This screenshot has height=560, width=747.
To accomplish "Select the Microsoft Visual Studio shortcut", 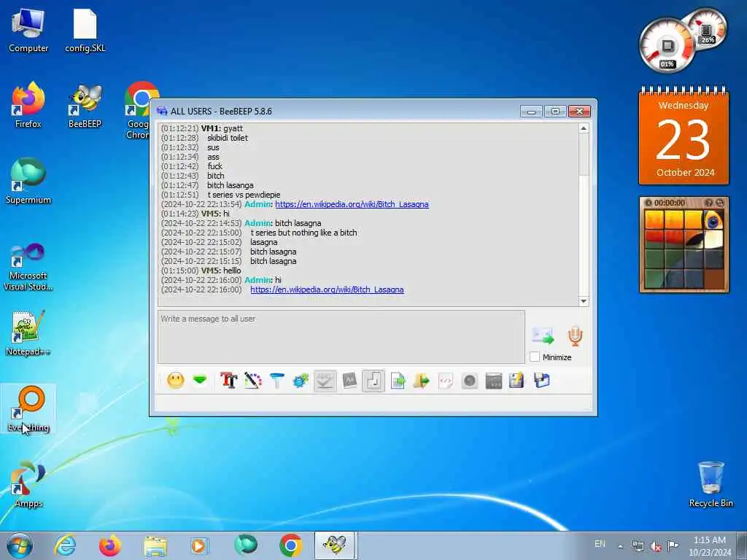I will (28, 267).
